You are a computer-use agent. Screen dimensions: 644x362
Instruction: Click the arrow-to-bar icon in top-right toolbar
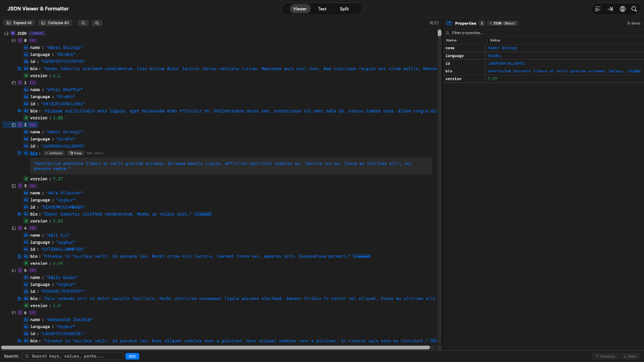tap(610, 9)
